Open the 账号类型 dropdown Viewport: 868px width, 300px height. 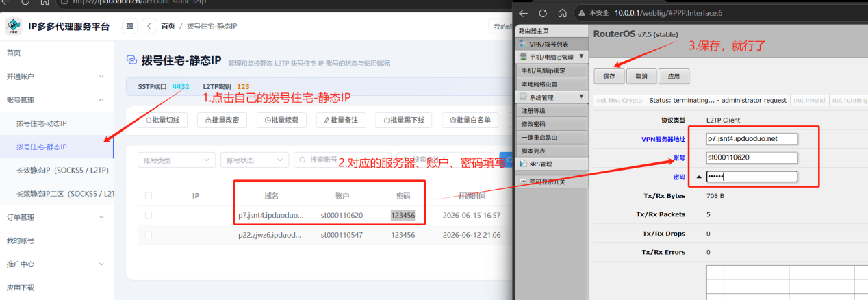(177, 160)
